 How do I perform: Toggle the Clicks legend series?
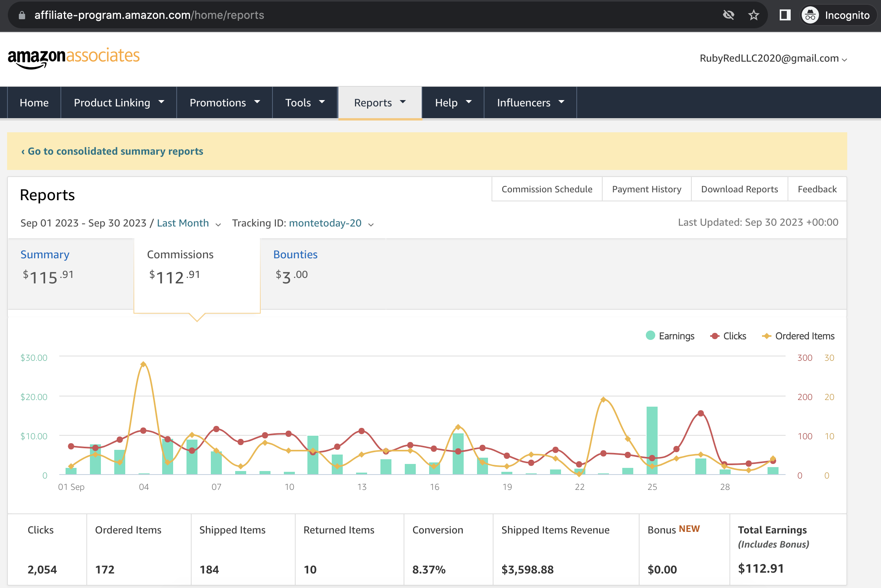[x=728, y=336]
